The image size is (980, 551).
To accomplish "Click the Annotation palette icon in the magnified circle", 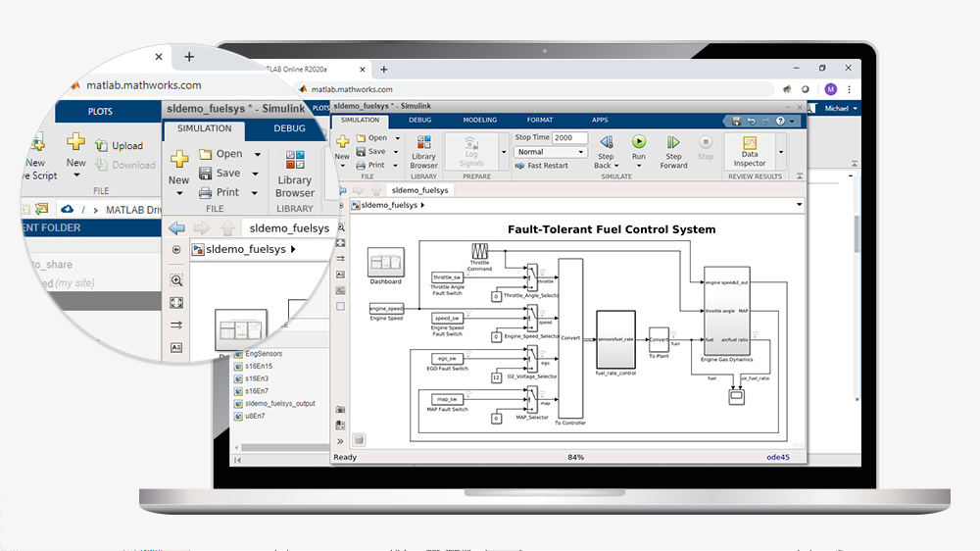I will pos(176,347).
